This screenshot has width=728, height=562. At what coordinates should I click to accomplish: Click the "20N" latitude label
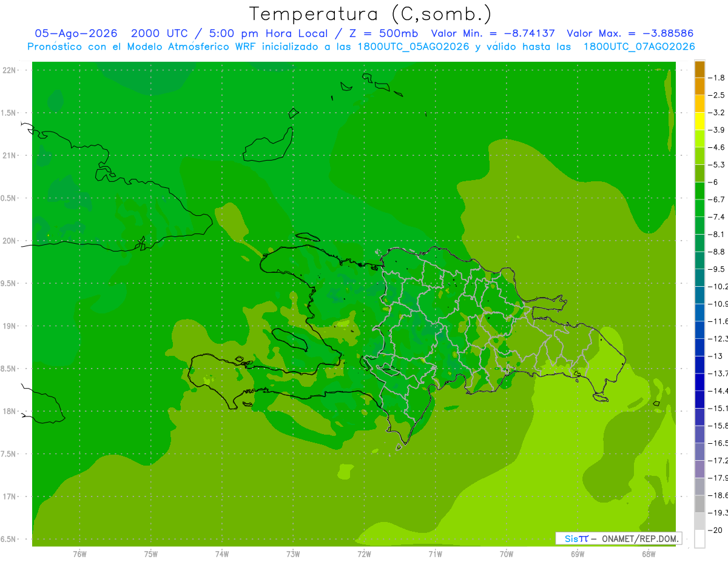(x=8, y=241)
